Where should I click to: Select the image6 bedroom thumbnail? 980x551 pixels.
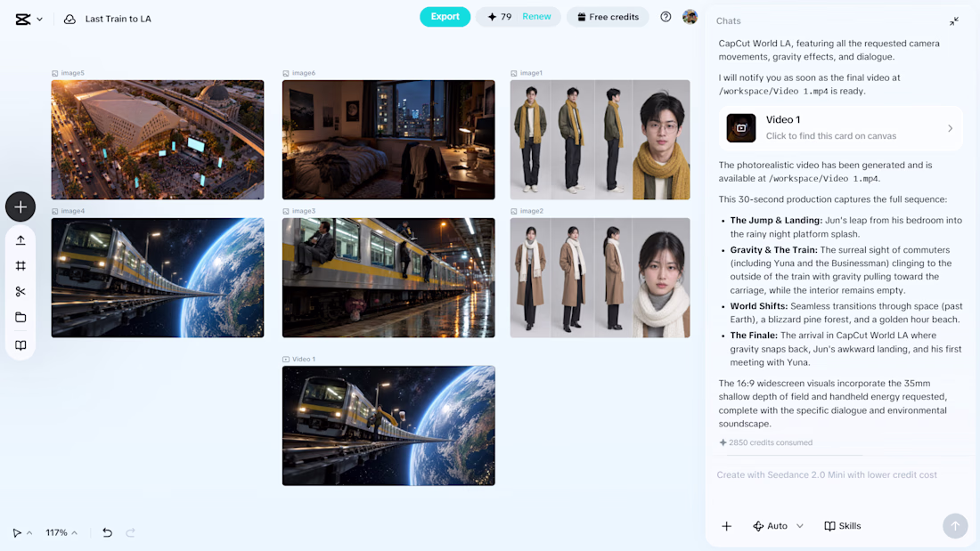tap(388, 140)
